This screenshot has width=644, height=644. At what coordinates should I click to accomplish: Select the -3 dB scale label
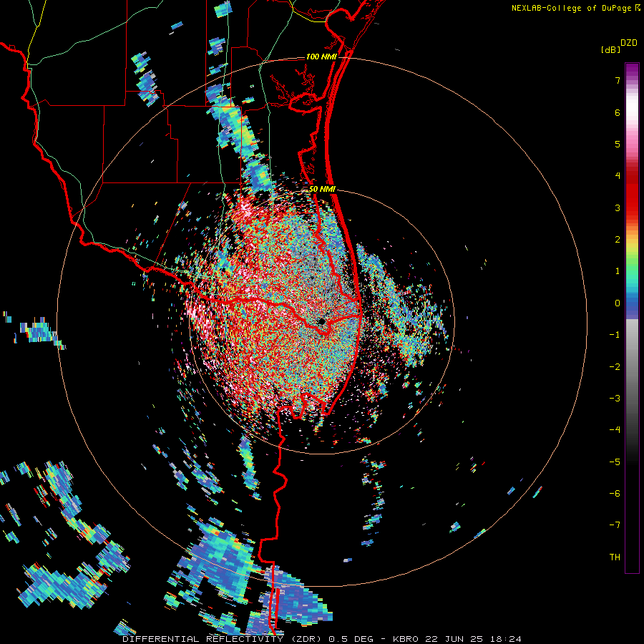click(x=615, y=399)
